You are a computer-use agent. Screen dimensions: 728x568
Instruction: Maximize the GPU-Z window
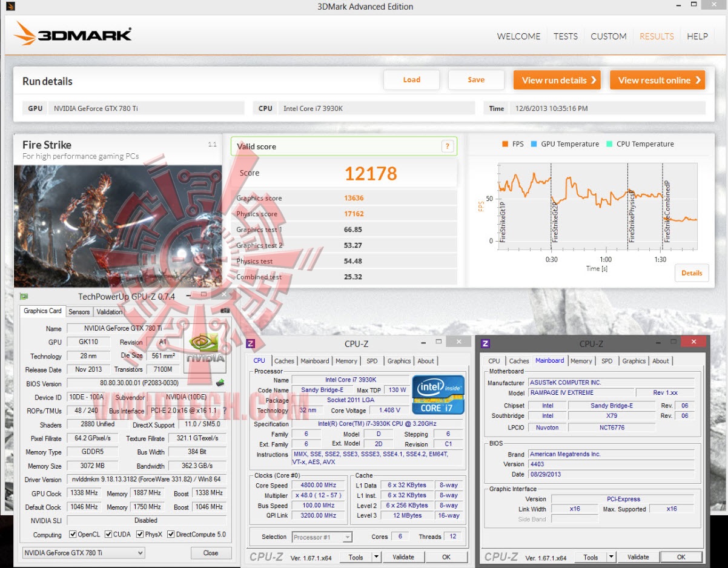coord(204,295)
